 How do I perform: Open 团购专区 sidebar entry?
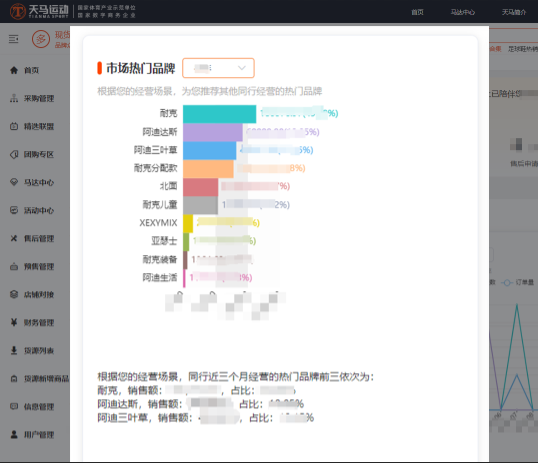pos(32,154)
